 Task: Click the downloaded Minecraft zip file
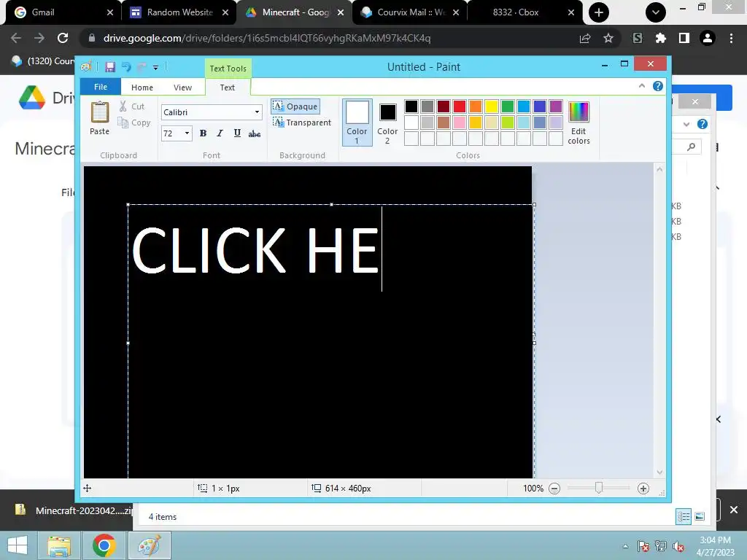point(73,510)
